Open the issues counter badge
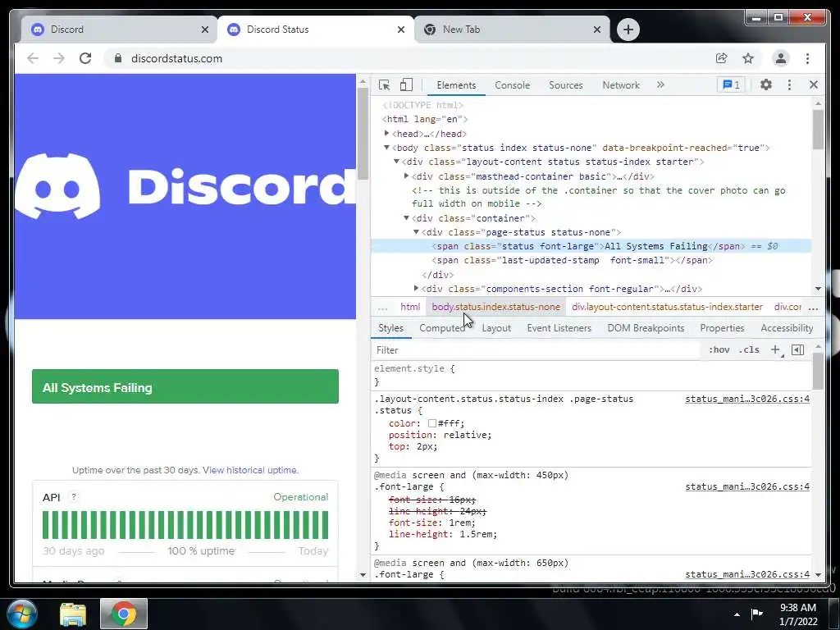Screen dimensions: 840x630 pos(731,84)
